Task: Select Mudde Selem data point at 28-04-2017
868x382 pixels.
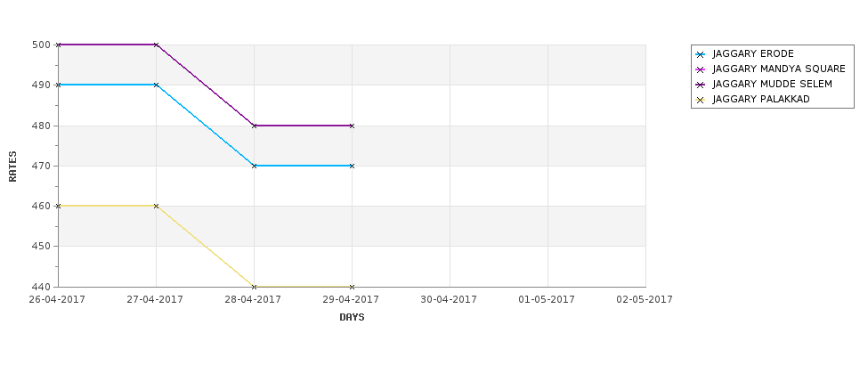Action: tap(254, 126)
